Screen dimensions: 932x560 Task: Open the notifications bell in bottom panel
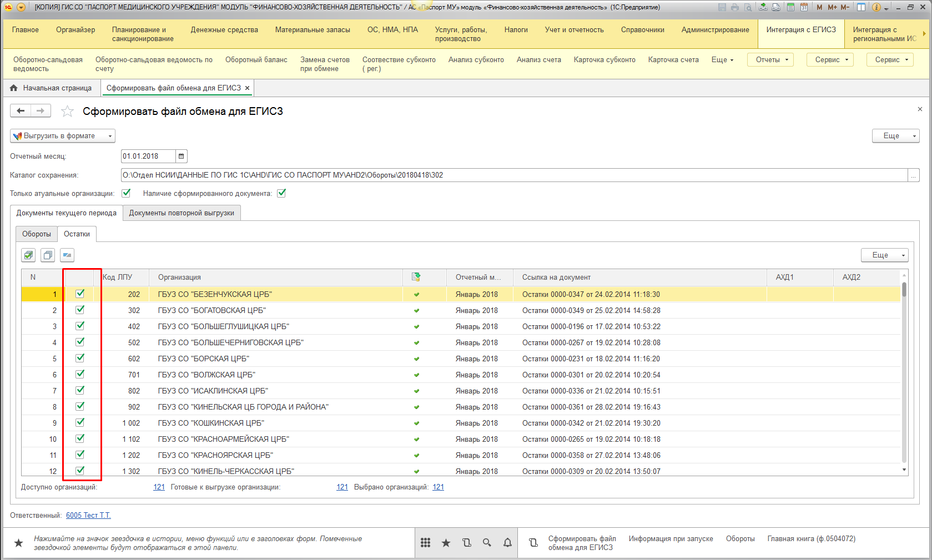point(507,543)
